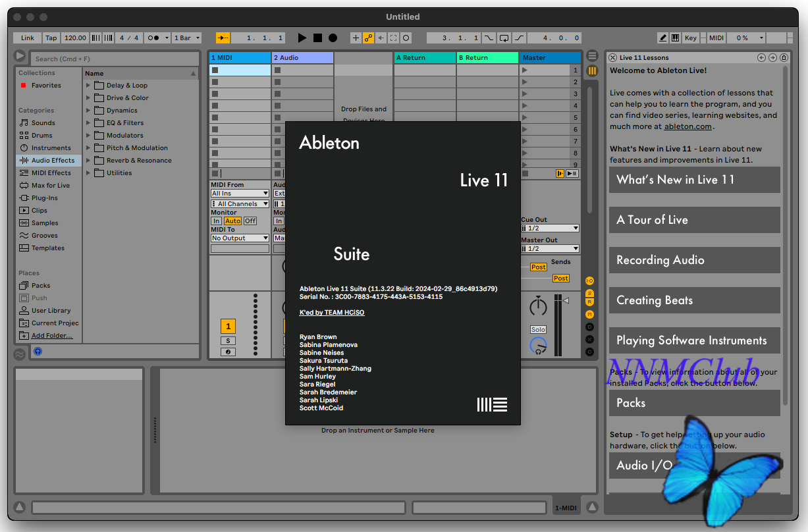Toggle the Draw Mode pencil icon
This screenshot has width=808, height=532.
tap(663, 38)
